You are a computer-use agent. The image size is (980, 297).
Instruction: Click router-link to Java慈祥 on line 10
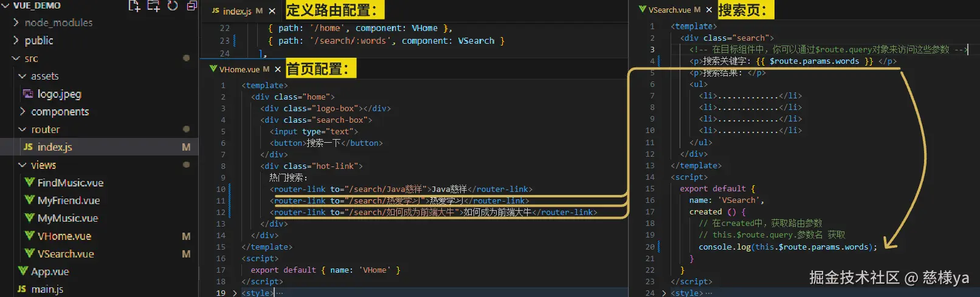(x=401, y=189)
